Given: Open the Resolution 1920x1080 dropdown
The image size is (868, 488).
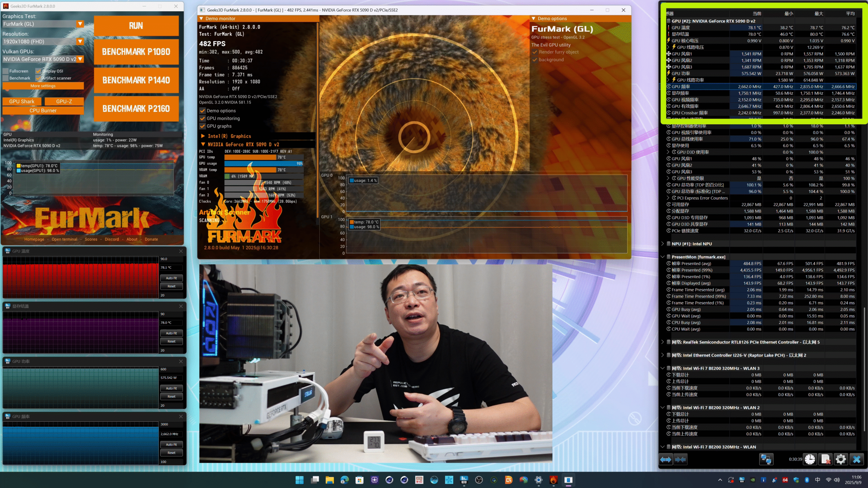Looking at the screenshot, I should click(x=80, y=42).
